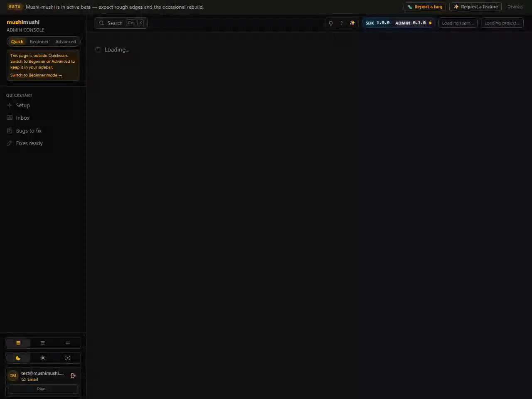Click the TM user avatar
The height and width of the screenshot is (399, 532).
13,376
